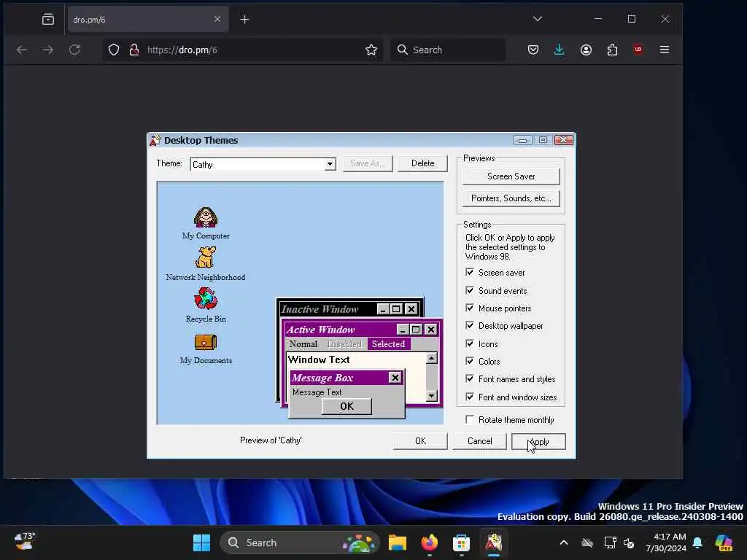The image size is (747, 560).
Task: Toggle the Mouse pointers checkbox
Action: click(470, 308)
